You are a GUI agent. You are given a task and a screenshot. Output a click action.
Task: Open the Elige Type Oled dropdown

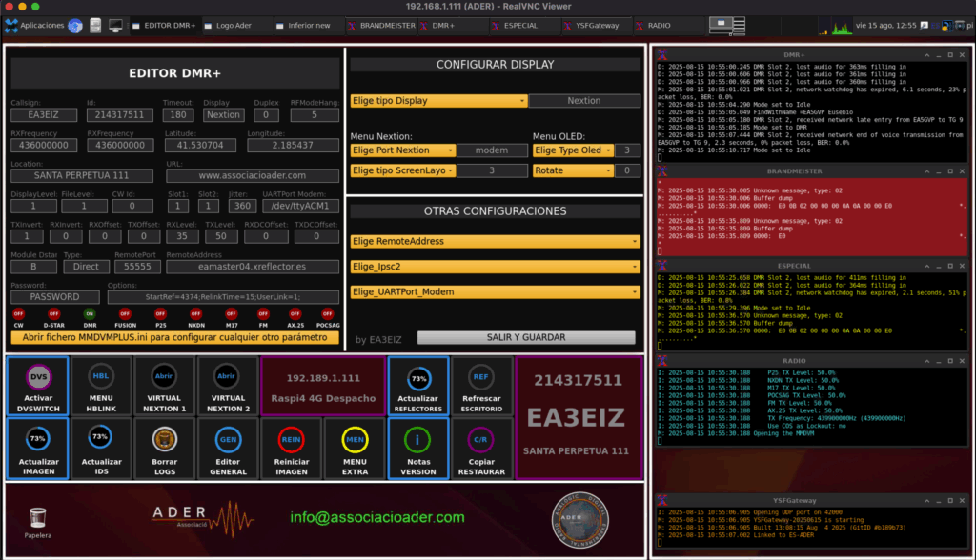pos(572,150)
